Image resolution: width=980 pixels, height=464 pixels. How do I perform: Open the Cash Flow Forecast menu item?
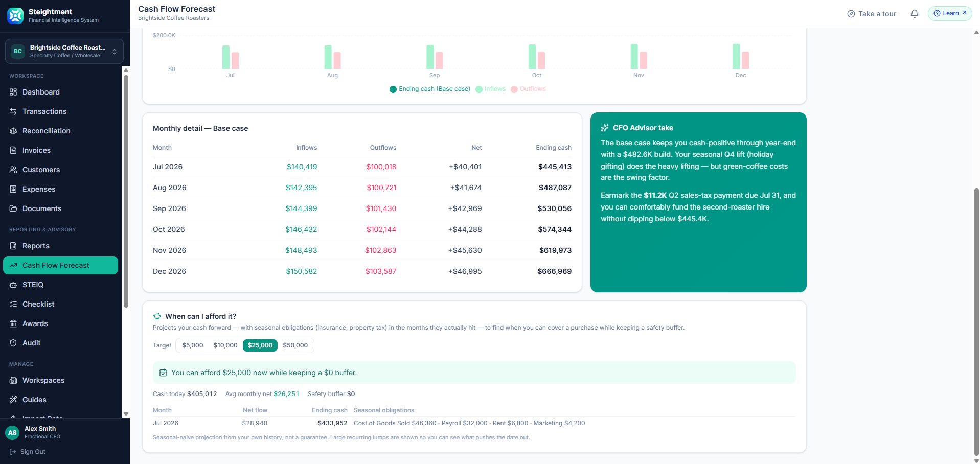pos(60,265)
